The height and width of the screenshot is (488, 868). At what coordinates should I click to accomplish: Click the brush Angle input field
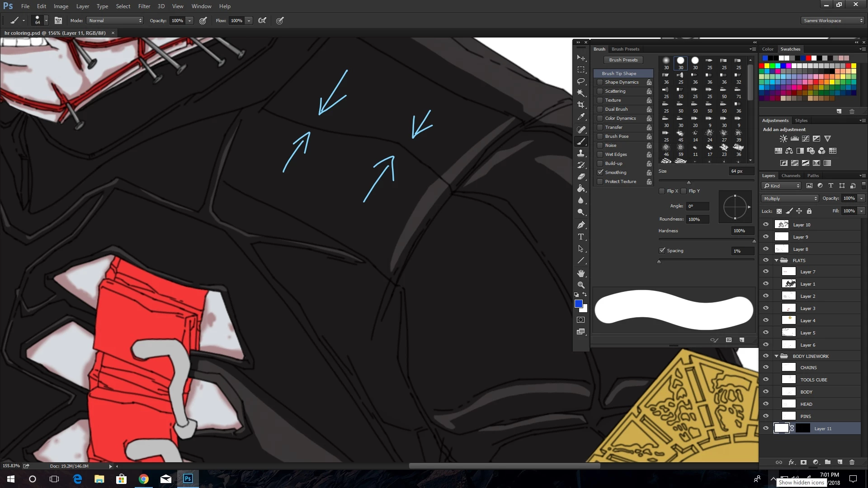[x=698, y=206]
